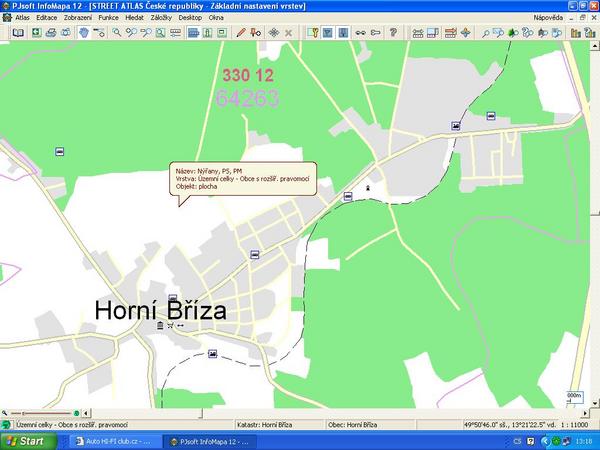
Task: Open the Okna menu
Action: coord(216,18)
